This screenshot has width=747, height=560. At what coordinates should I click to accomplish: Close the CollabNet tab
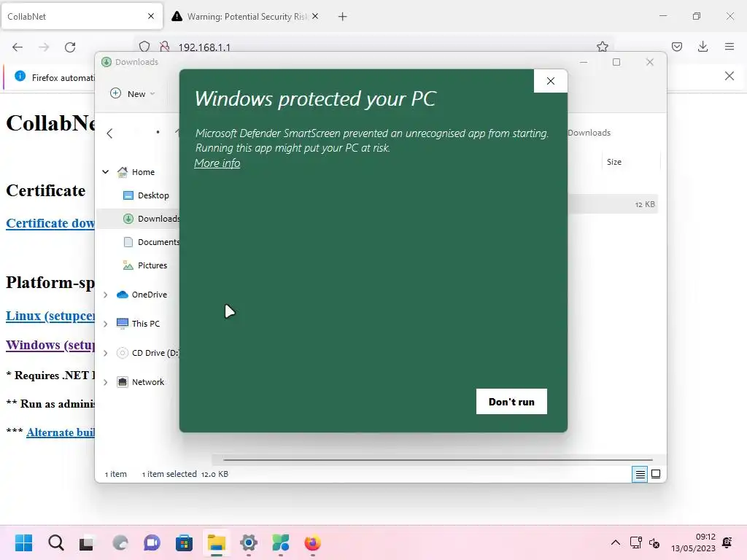(x=151, y=16)
